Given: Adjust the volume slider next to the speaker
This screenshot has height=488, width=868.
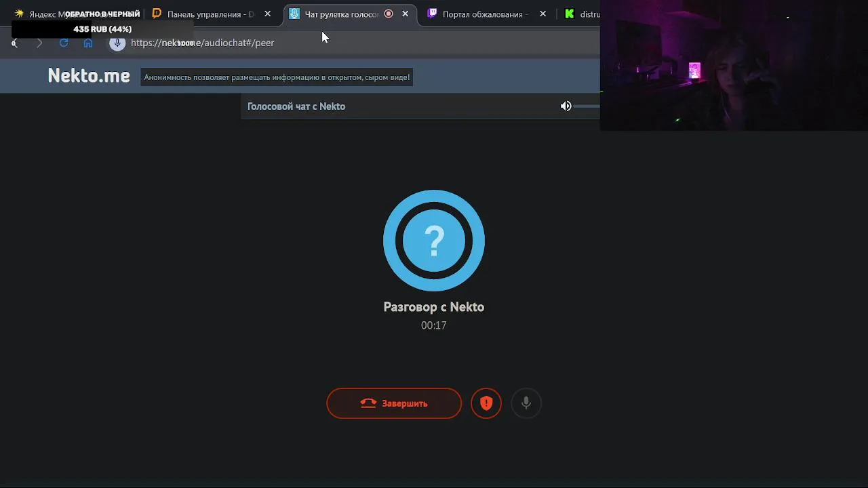Looking at the screenshot, I should [587, 106].
